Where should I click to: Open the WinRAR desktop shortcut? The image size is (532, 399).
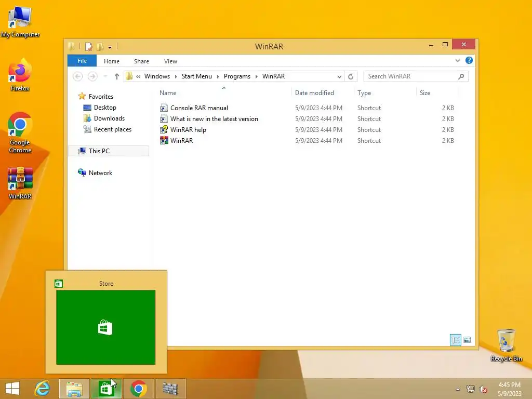20,183
